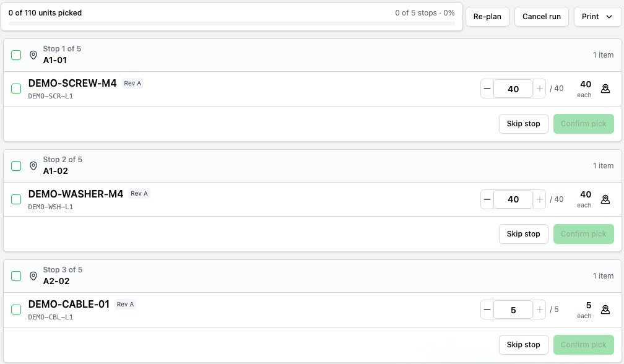The height and width of the screenshot is (364, 624).
Task: Decrease the DEMO-WASHER-M4 quantity with minus
Action: tap(487, 199)
